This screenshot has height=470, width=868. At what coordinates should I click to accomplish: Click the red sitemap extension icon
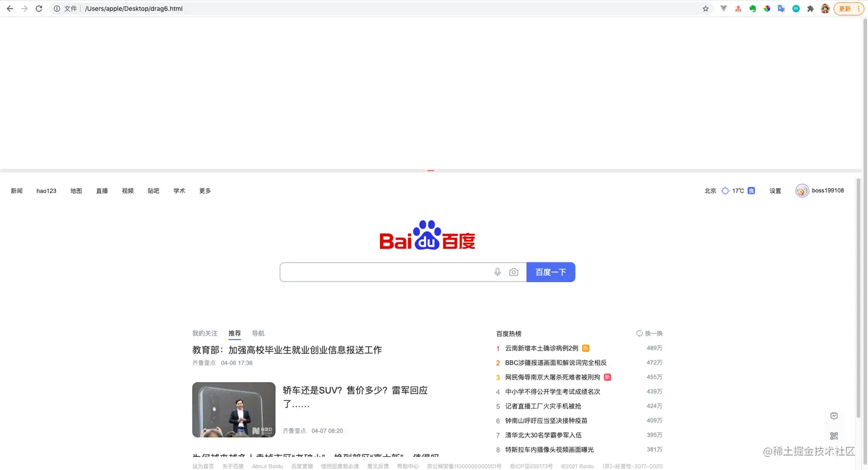pos(738,9)
